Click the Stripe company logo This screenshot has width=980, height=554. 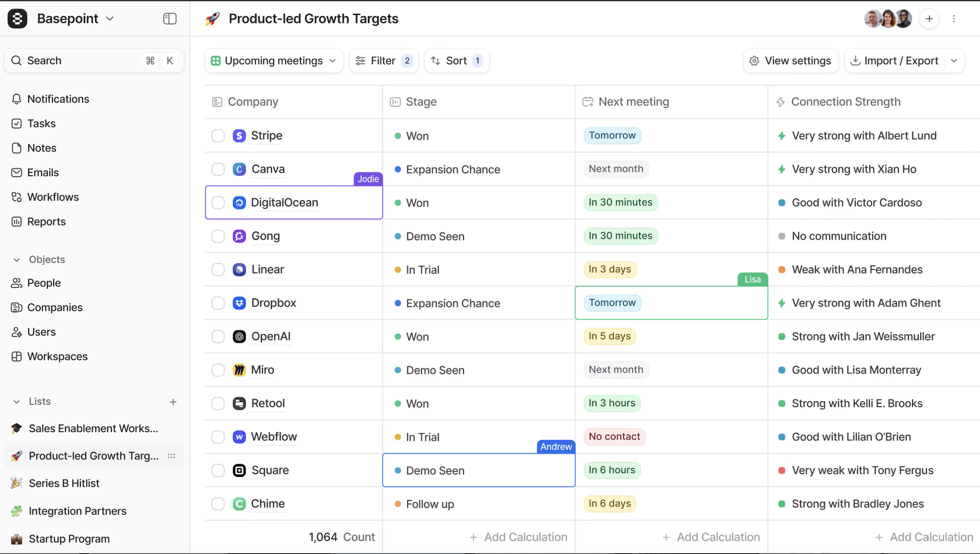point(239,136)
